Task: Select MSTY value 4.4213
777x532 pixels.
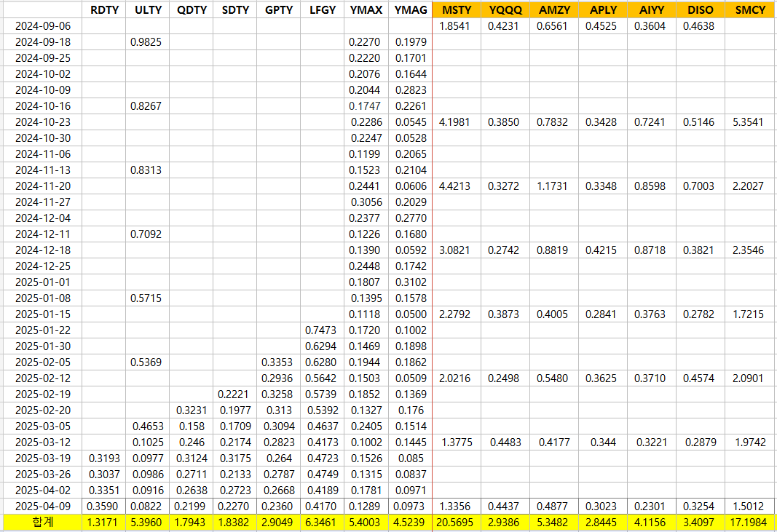Action: coord(457,186)
